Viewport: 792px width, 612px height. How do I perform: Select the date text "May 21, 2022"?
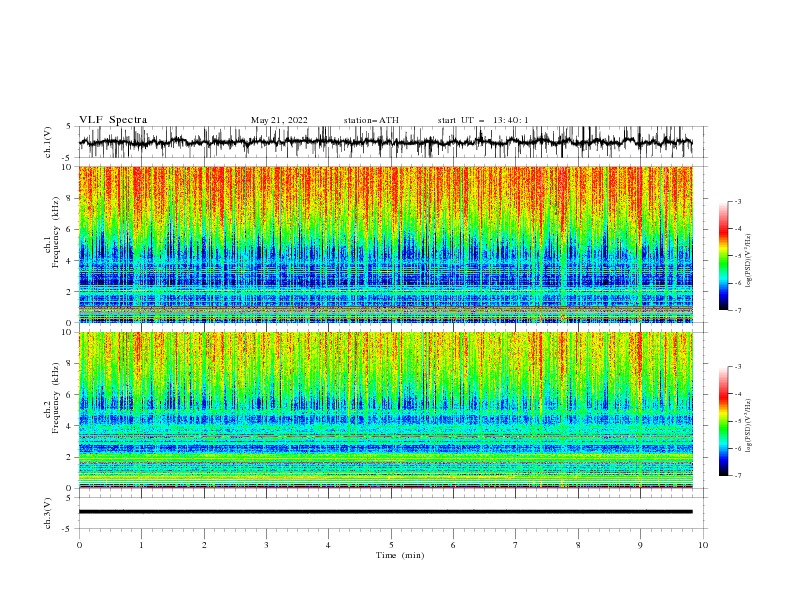(279, 120)
